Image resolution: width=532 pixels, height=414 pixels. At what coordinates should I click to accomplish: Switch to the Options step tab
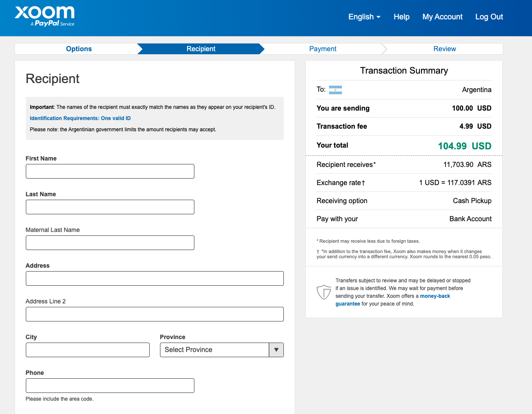pos(79,49)
